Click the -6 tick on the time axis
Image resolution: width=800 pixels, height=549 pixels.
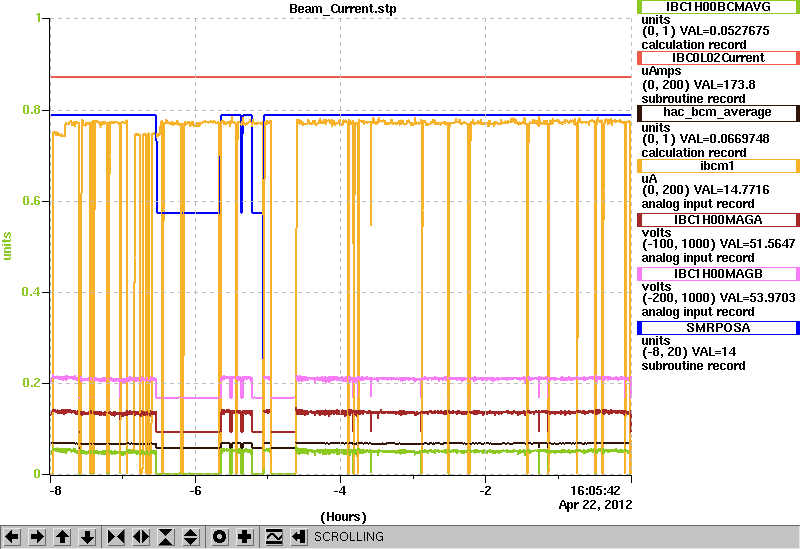coord(195,491)
